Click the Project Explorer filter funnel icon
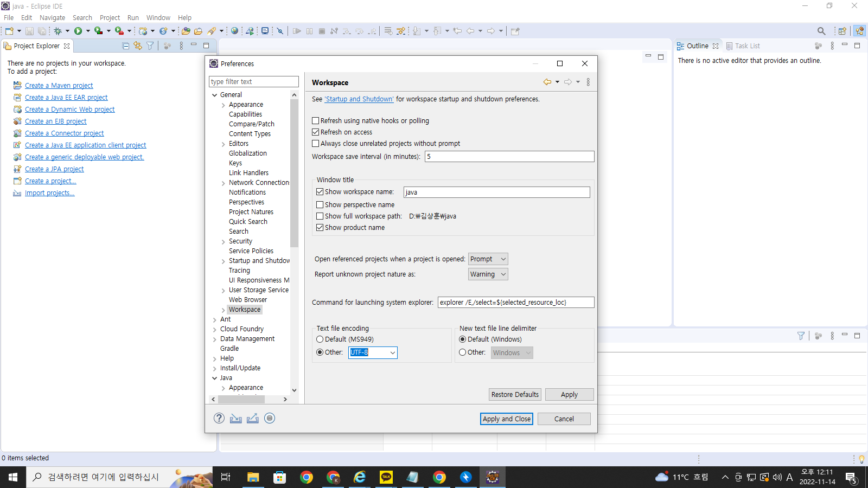This screenshot has height=488, width=868. 150,46
